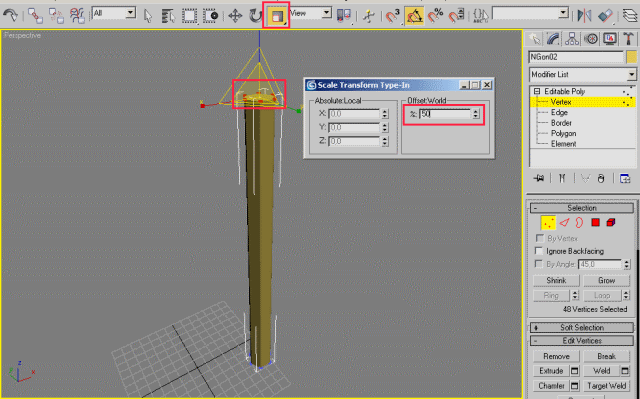
Task: Switch to the Display panel tab
Action: (610, 39)
